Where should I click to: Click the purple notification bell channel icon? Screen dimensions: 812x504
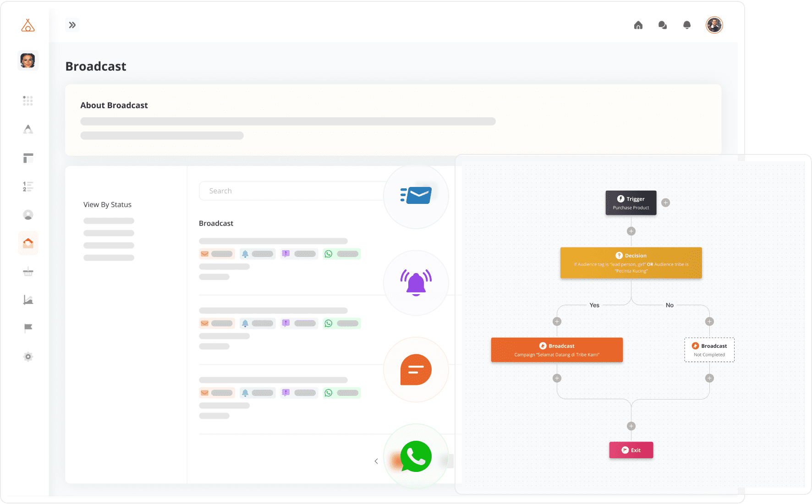[x=416, y=283]
